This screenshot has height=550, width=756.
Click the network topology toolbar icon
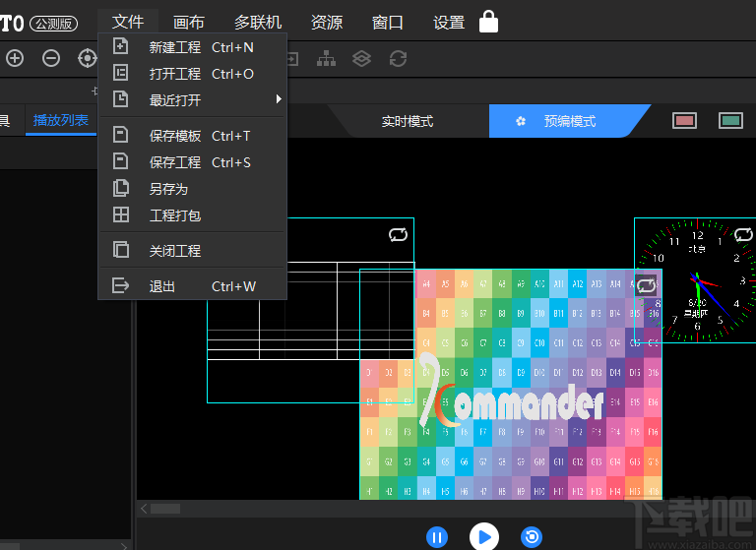click(327, 58)
